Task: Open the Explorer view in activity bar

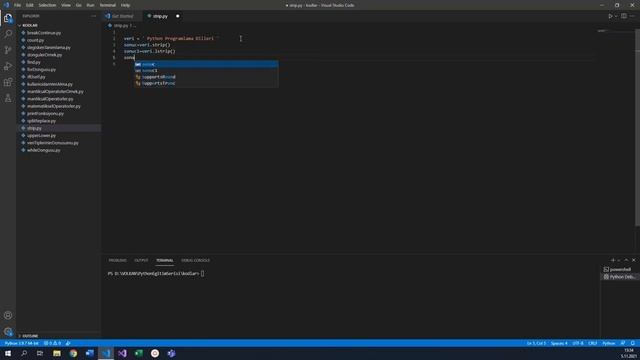Action: 8,18
